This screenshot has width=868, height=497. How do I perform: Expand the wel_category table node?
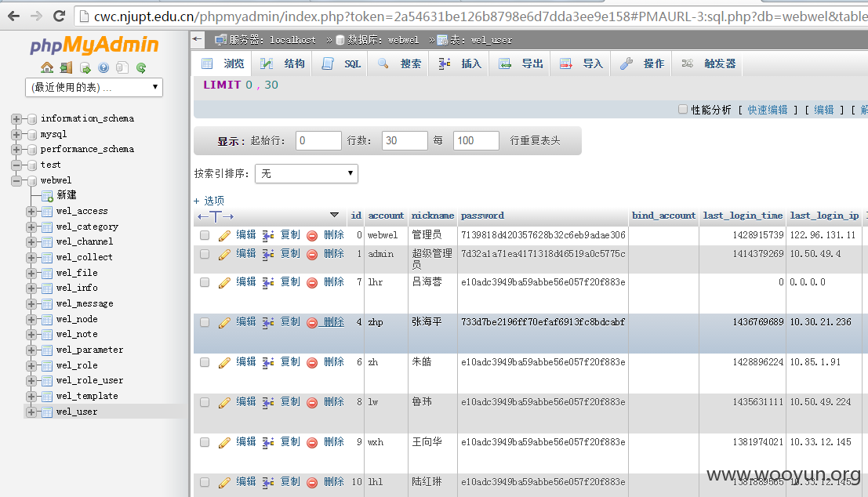point(31,227)
